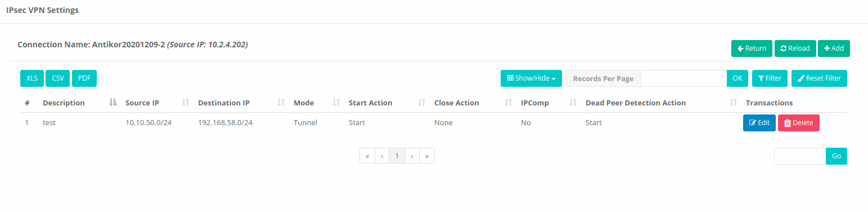Sort by Start Action column arrows
Viewport: 868px width, 212px height.
(x=422, y=103)
